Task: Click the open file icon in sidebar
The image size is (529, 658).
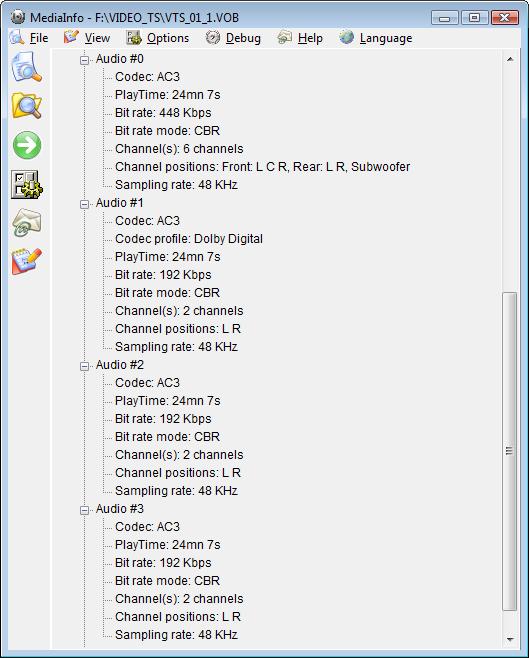Action: click(26, 67)
